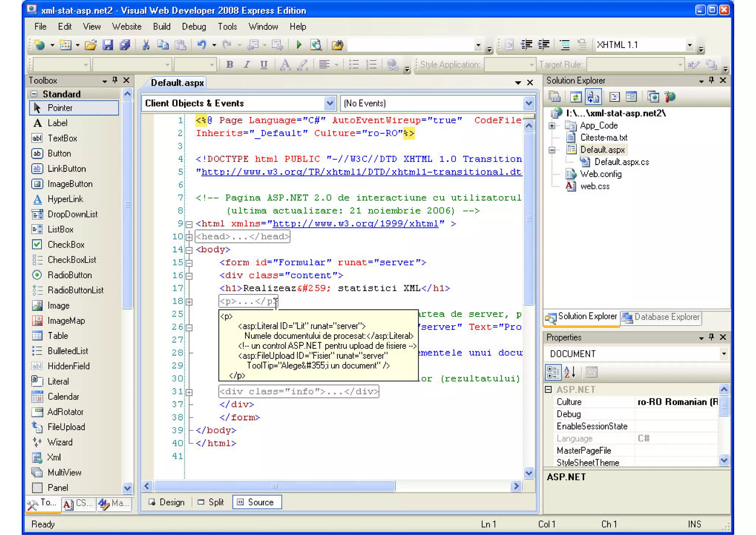Toggle Italic formatting button

[x=247, y=65]
